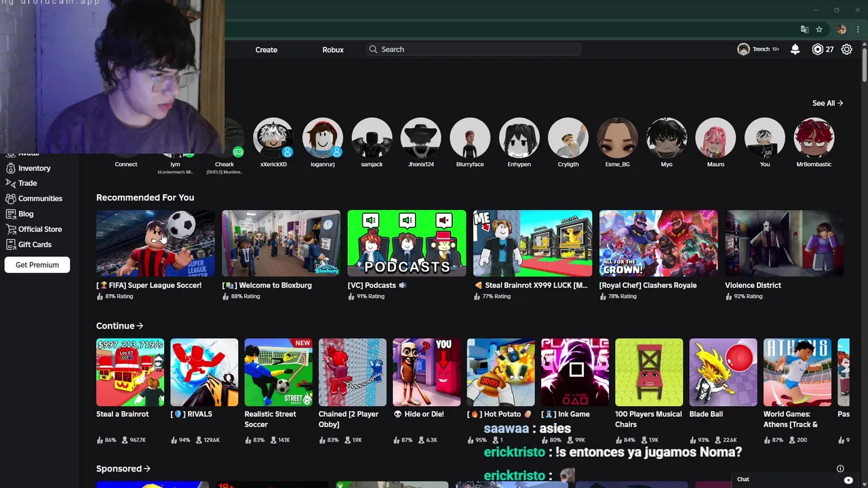Open the Violence District thumbnail
This screenshot has width=868, height=488.
pos(784,243)
